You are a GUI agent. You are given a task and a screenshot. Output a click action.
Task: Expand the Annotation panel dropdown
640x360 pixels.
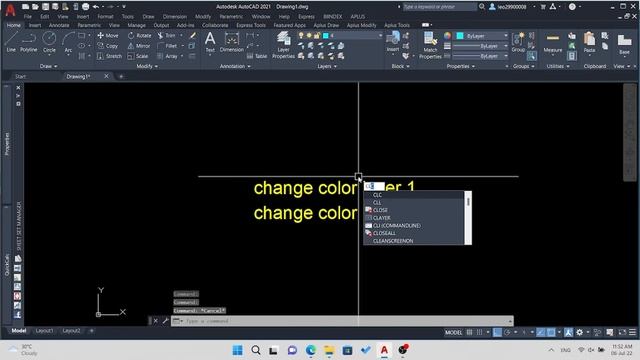tap(235, 66)
